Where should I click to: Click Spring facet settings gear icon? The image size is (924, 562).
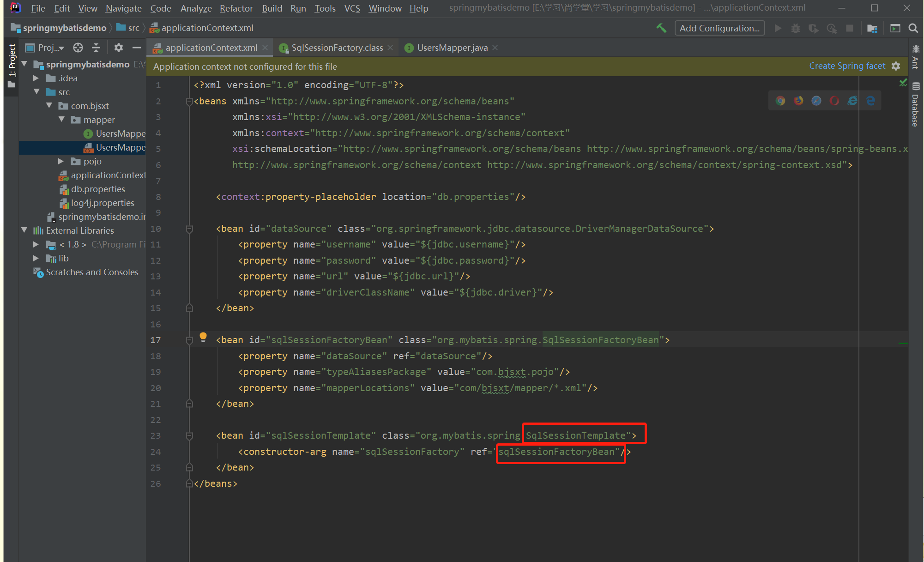896,66
